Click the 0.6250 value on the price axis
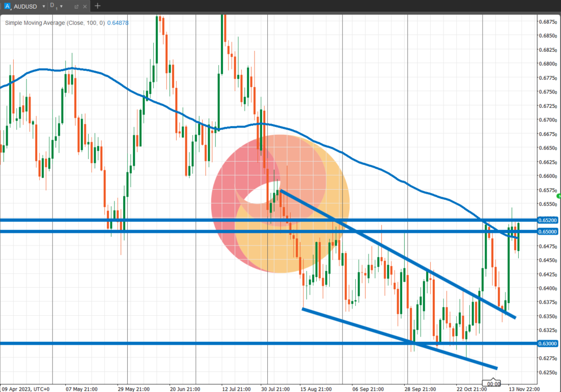 [547, 372]
